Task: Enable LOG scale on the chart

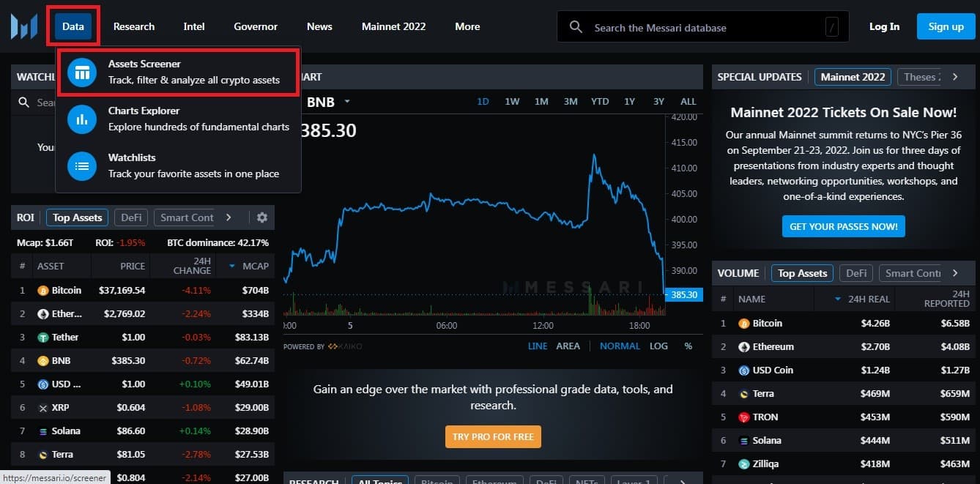Action: click(x=658, y=346)
